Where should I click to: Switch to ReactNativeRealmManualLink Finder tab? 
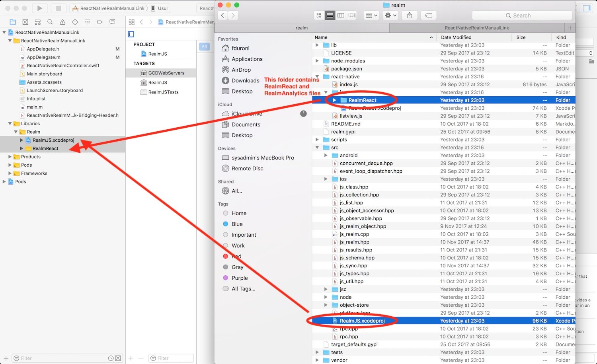[x=477, y=28]
